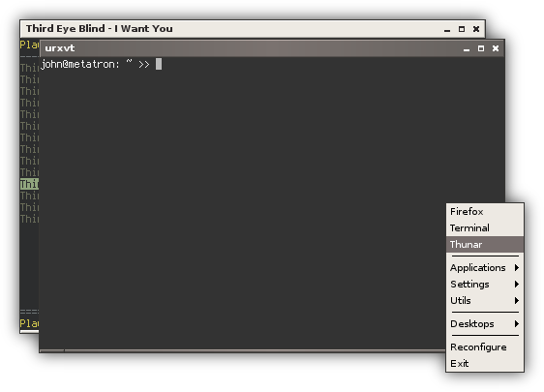Open Terminal from the root menu

485,227
